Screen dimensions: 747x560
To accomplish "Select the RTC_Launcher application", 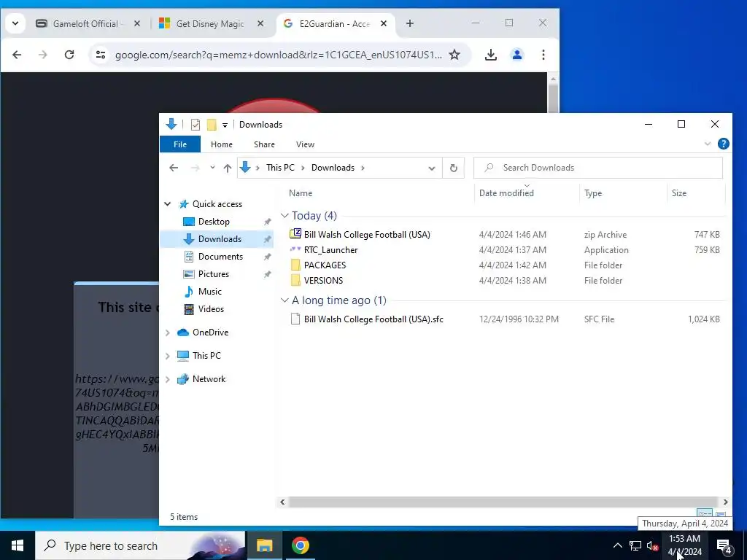I will tap(330, 250).
